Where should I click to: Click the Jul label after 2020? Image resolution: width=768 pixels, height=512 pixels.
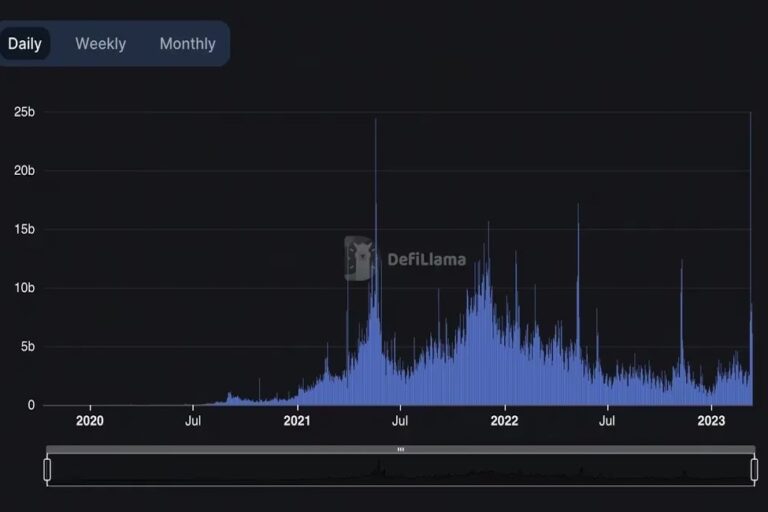pos(193,421)
